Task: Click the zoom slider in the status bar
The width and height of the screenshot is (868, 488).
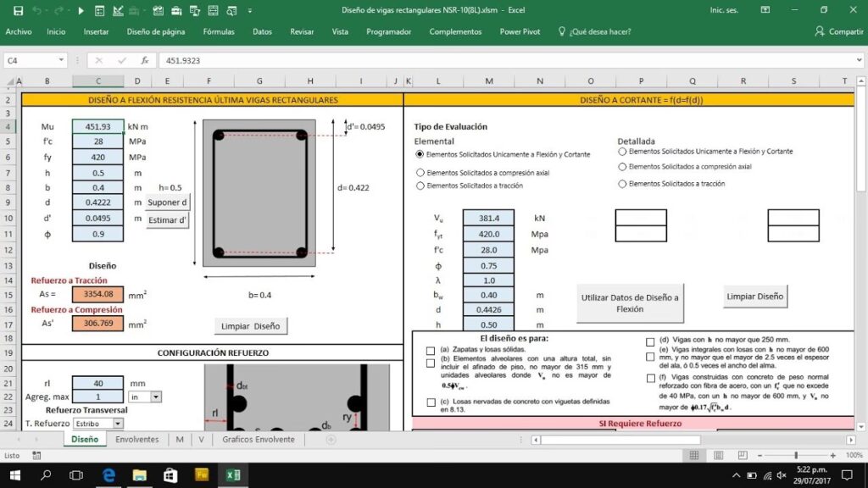Action: (795, 456)
